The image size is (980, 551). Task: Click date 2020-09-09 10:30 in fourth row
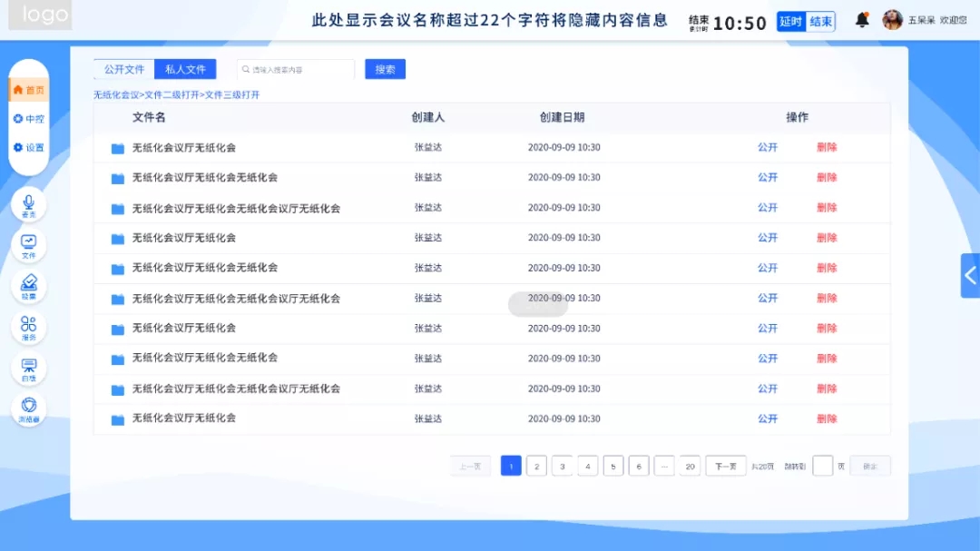563,238
